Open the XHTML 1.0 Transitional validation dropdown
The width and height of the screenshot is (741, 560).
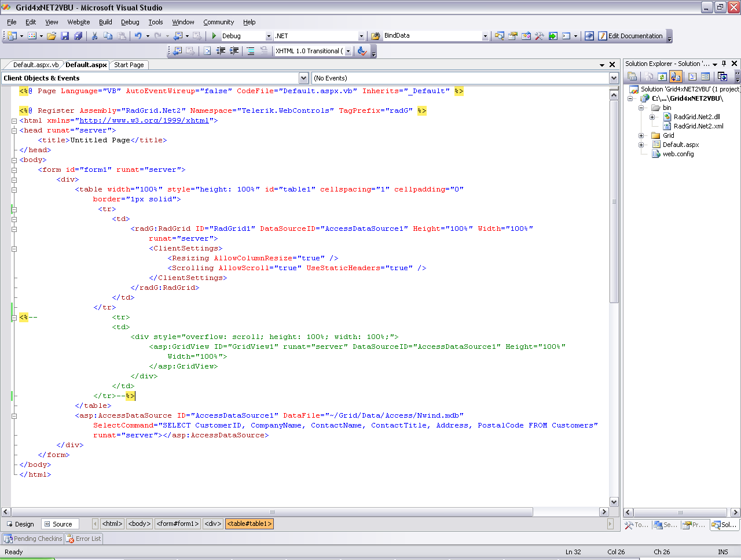(348, 51)
